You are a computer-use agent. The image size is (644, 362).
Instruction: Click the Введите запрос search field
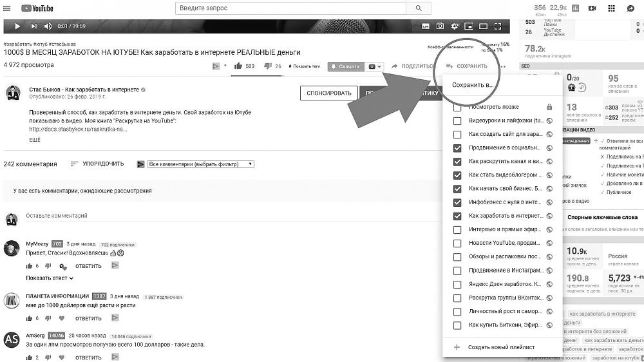(x=290, y=8)
